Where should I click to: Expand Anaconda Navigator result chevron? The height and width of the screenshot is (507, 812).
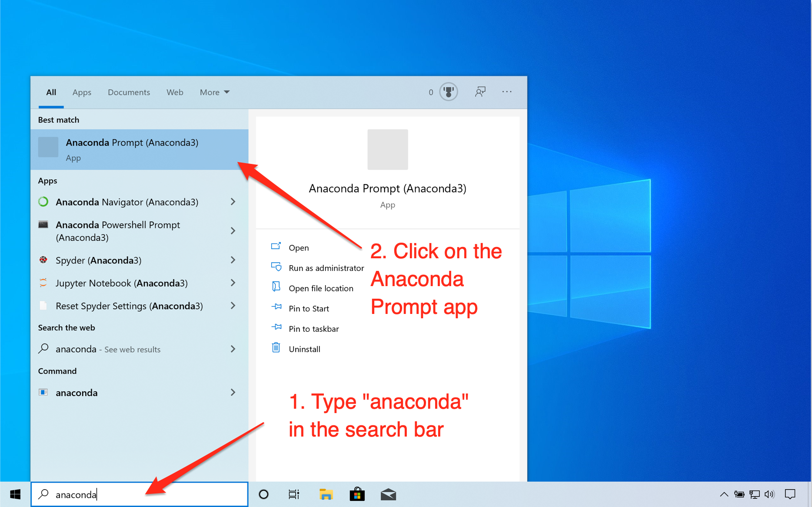(x=233, y=202)
